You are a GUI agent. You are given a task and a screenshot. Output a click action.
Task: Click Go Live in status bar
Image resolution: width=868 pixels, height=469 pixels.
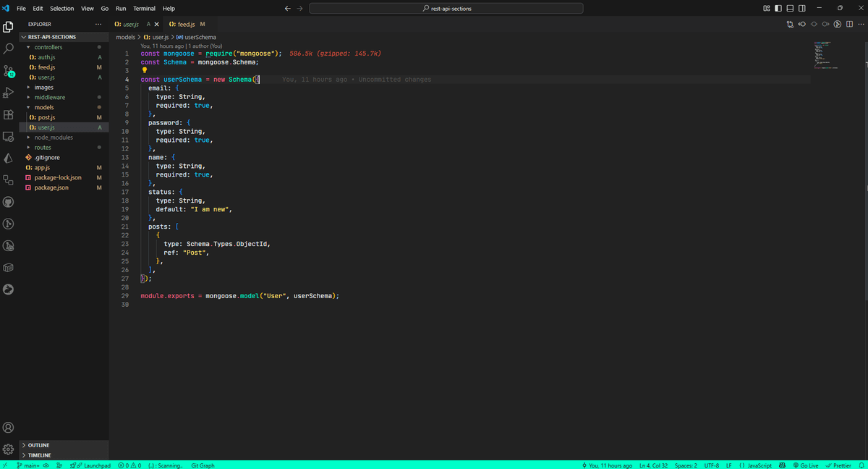[805, 465]
